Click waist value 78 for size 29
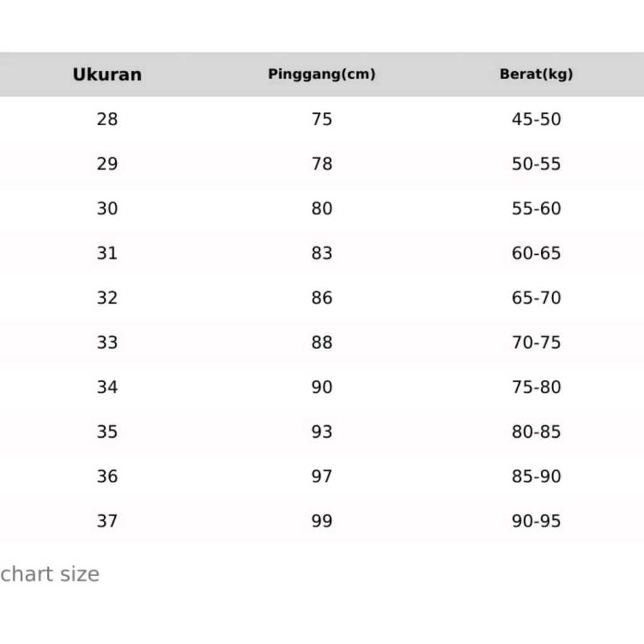This screenshot has width=644, height=644. coord(321,164)
